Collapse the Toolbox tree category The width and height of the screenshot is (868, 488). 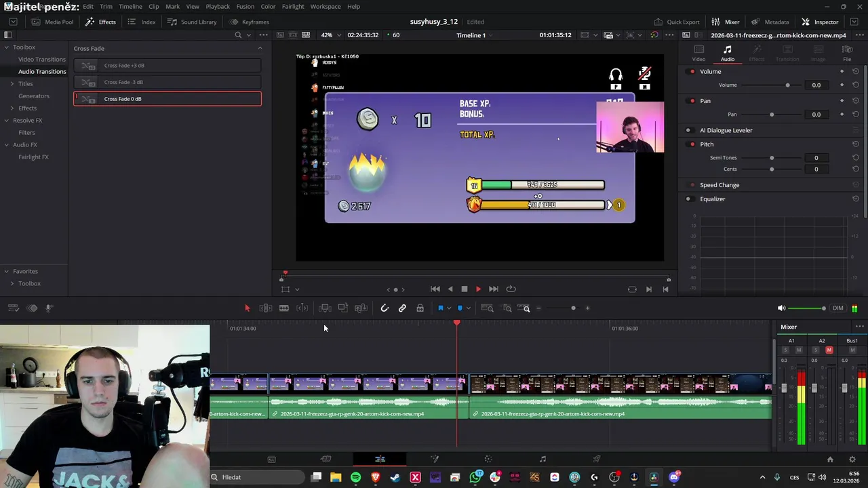click(x=6, y=47)
